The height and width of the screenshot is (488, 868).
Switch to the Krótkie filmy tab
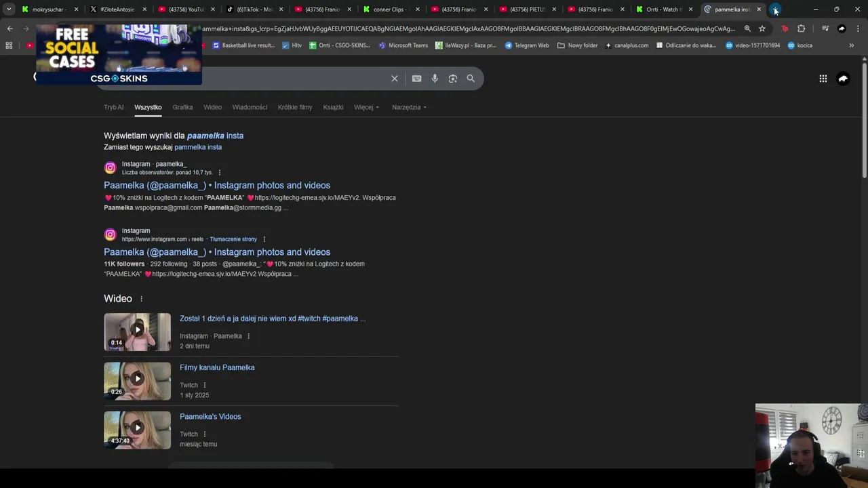click(295, 107)
